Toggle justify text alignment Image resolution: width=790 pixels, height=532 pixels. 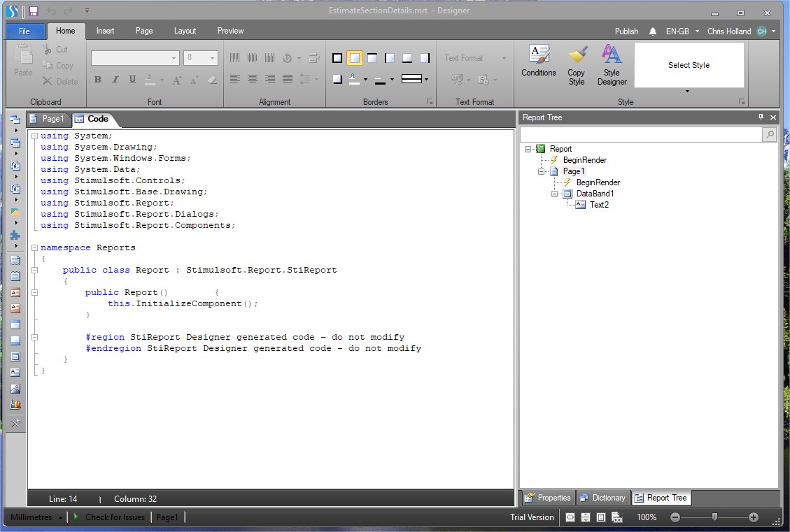pos(288,78)
